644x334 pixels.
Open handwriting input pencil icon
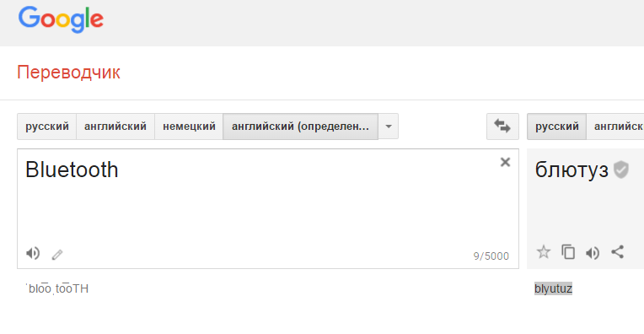tap(57, 255)
